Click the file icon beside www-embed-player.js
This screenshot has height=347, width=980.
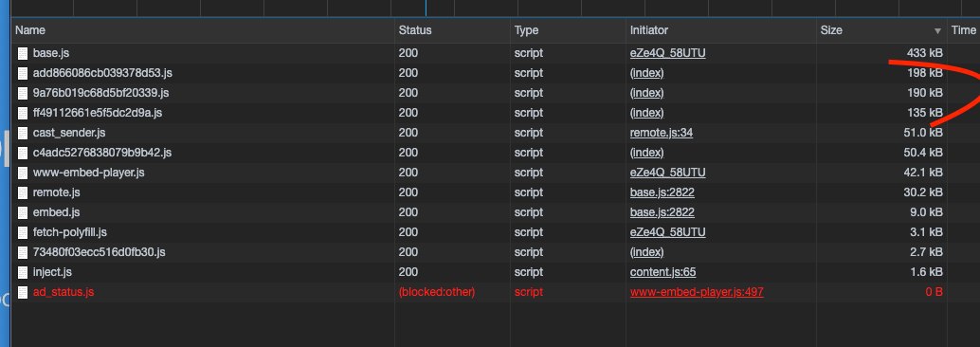click(23, 173)
